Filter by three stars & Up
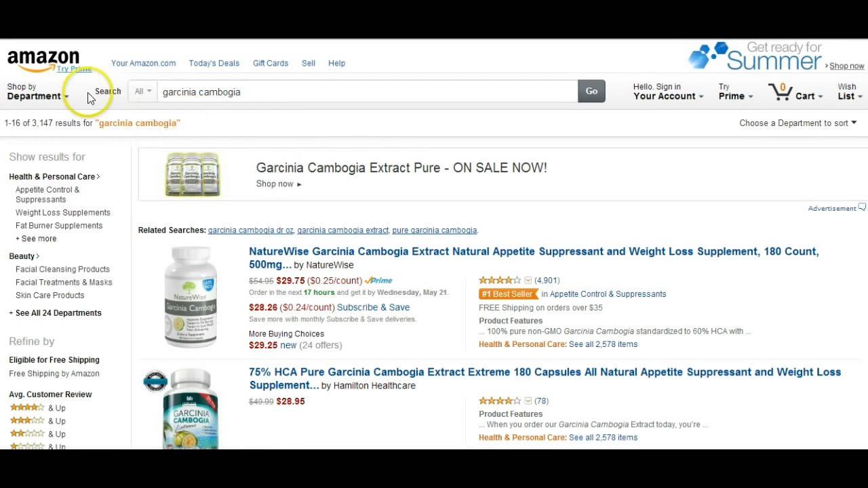 [38, 421]
